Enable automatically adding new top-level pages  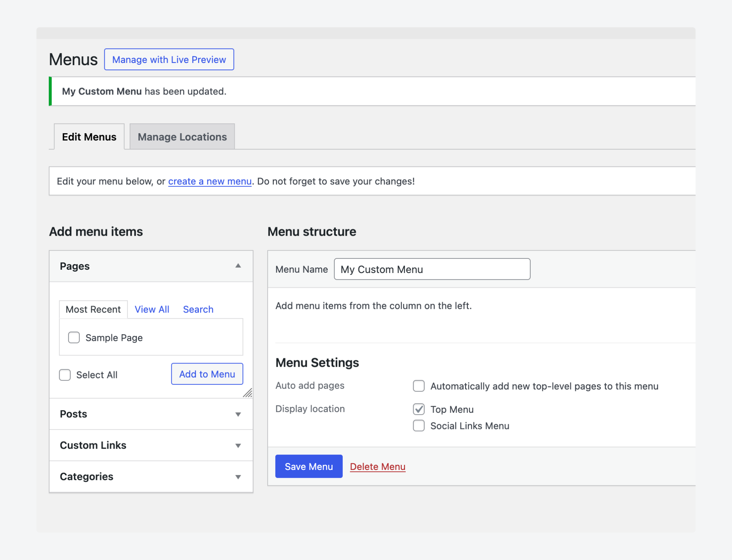(x=418, y=386)
